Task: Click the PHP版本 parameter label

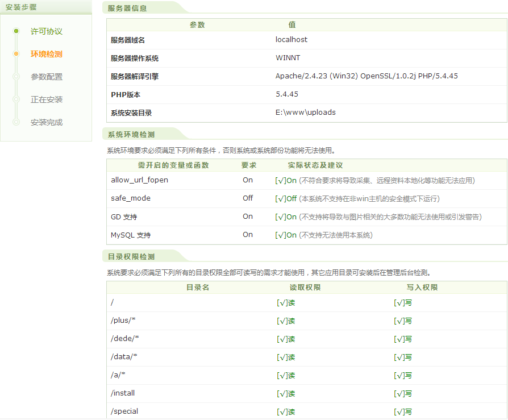Action: click(126, 95)
